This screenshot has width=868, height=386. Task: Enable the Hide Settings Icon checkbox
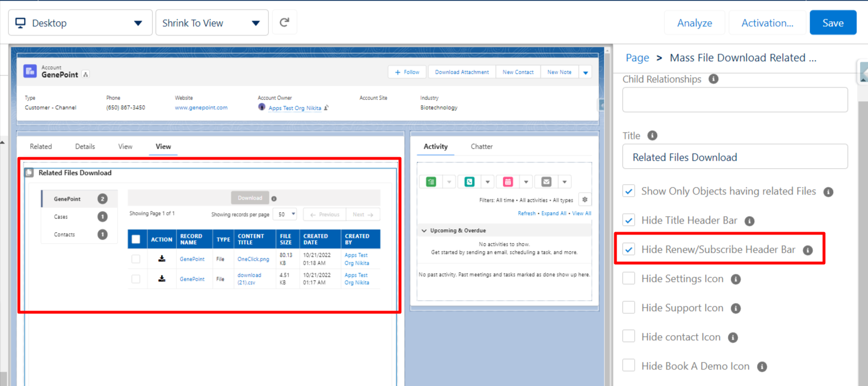(629, 278)
